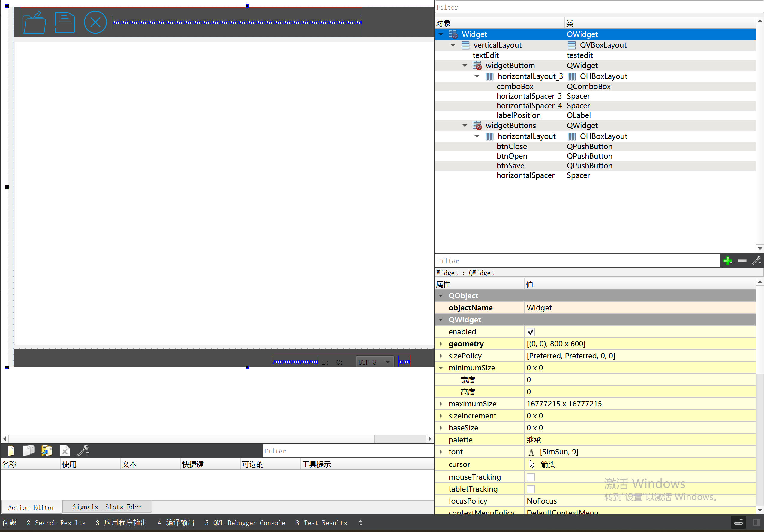The image size is (764, 532).
Task: Click the Paste action icon in Action Editor
Action: (46, 451)
